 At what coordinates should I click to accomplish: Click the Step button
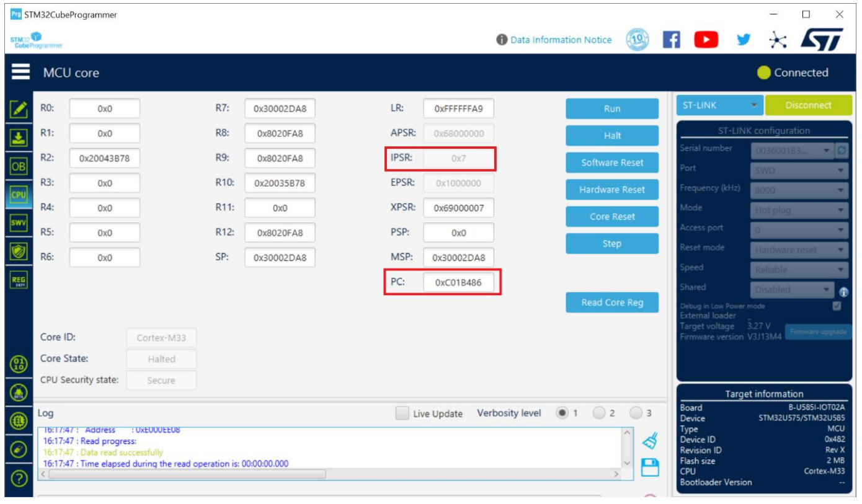[x=612, y=244]
